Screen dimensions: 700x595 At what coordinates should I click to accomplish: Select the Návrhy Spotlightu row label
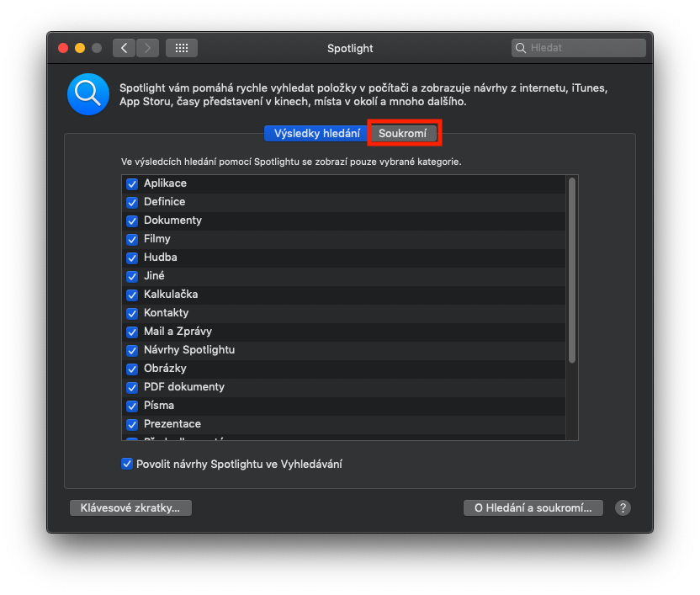pos(189,350)
